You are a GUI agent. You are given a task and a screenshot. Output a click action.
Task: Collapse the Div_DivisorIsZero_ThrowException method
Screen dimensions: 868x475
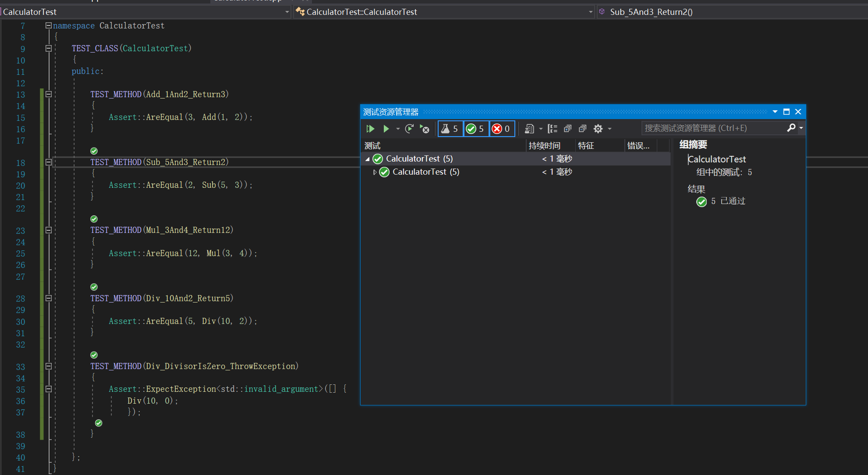[x=49, y=366]
